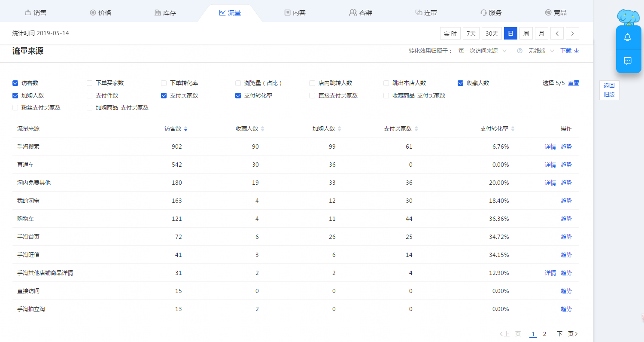Viewport: 644px width, 342px height.
Task: Open 趋势 for 手淘搜索 row
Action: pos(566,147)
